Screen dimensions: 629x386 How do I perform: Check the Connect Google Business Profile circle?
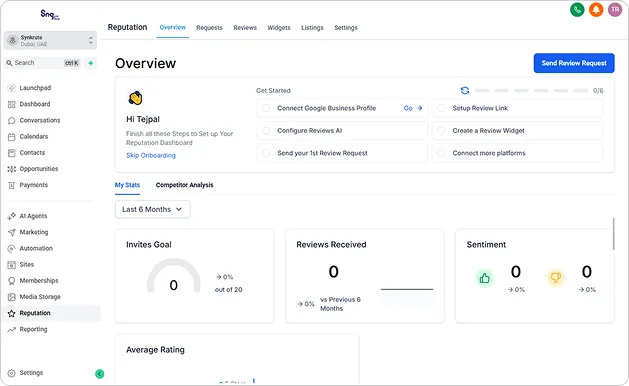pyautogui.click(x=266, y=108)
